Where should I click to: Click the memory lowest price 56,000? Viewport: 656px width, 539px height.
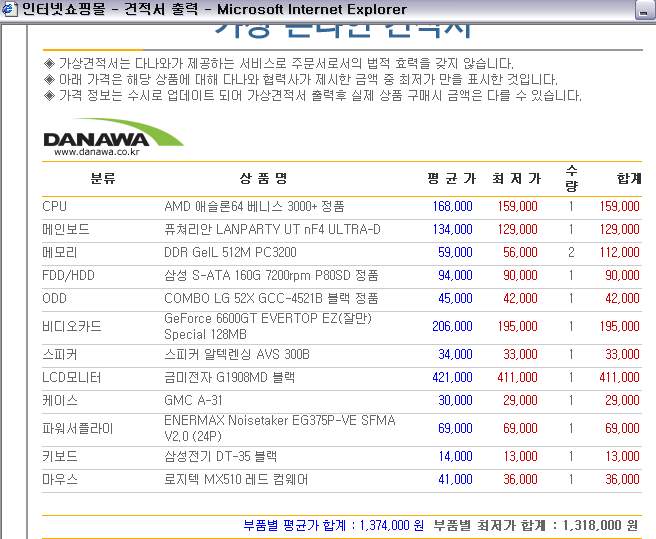520,252
